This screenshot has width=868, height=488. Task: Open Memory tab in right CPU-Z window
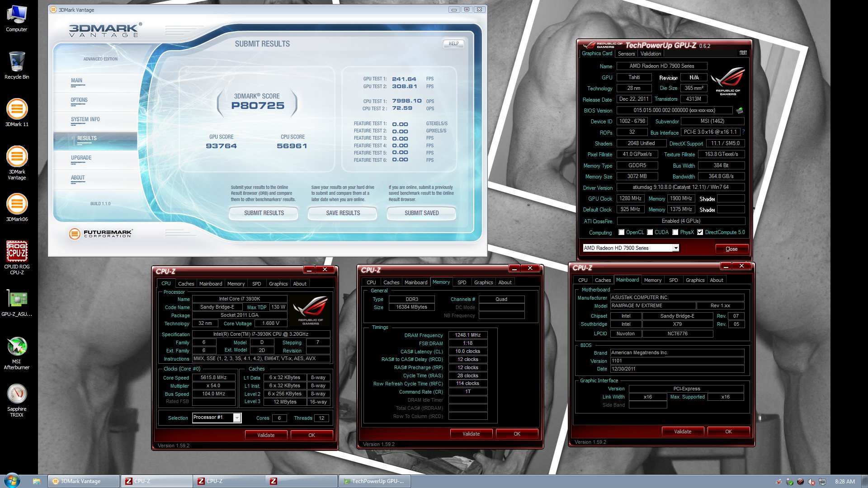[652, 280]
